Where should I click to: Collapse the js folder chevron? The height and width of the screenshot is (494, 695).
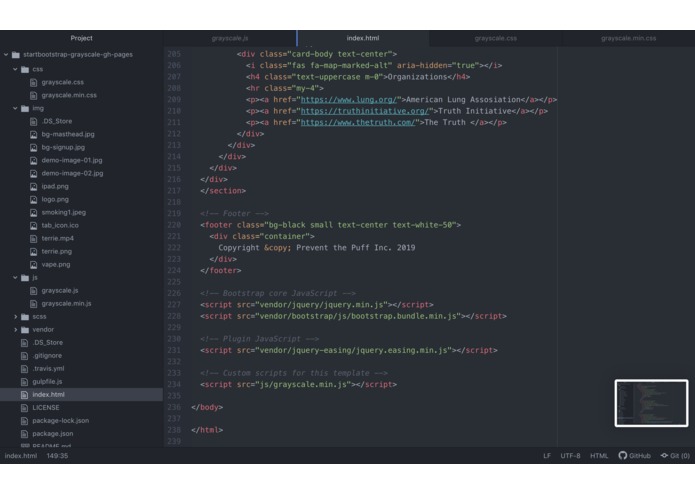pyautogui.click(x=15, y=277)
